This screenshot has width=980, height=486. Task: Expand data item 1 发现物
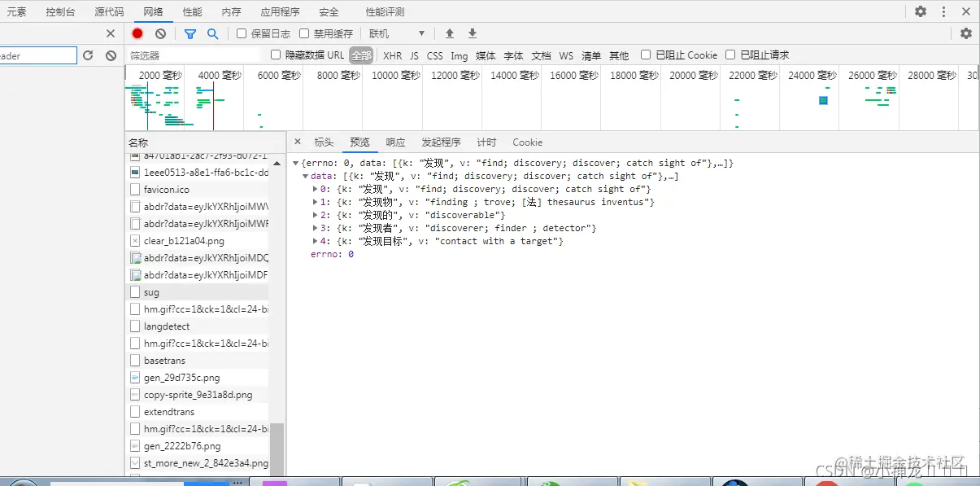click(x=316, y=203)
